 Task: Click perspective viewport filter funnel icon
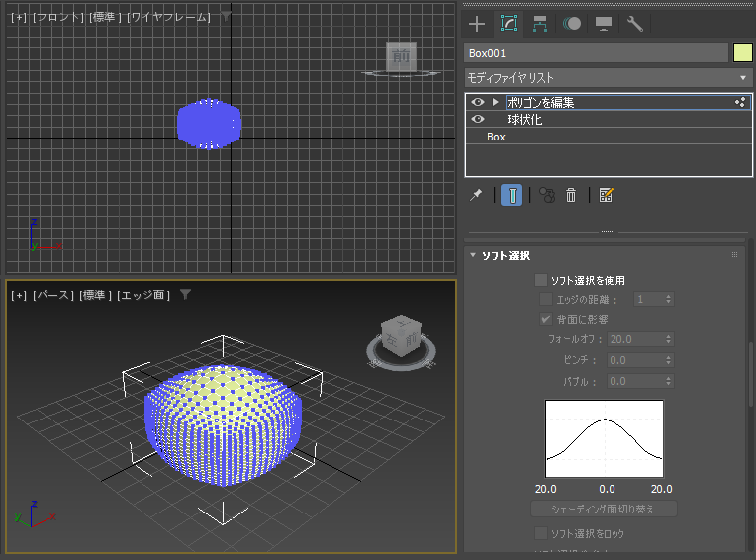[x=185, y=295]
